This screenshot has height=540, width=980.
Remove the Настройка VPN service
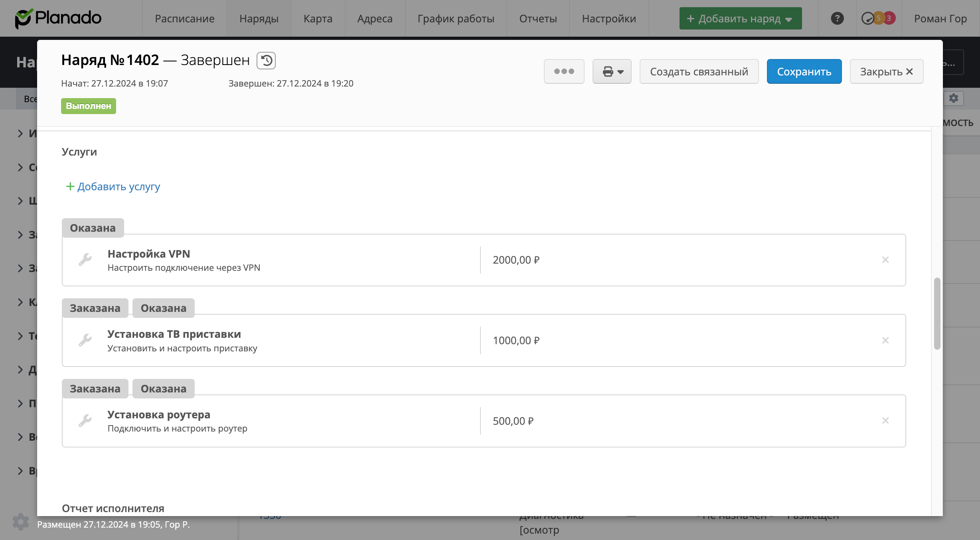point(885,260)
